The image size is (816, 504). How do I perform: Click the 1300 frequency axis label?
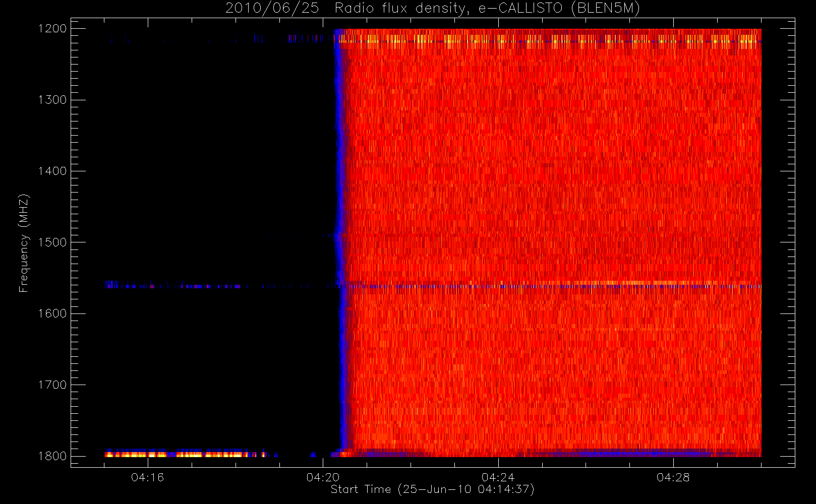52,100
